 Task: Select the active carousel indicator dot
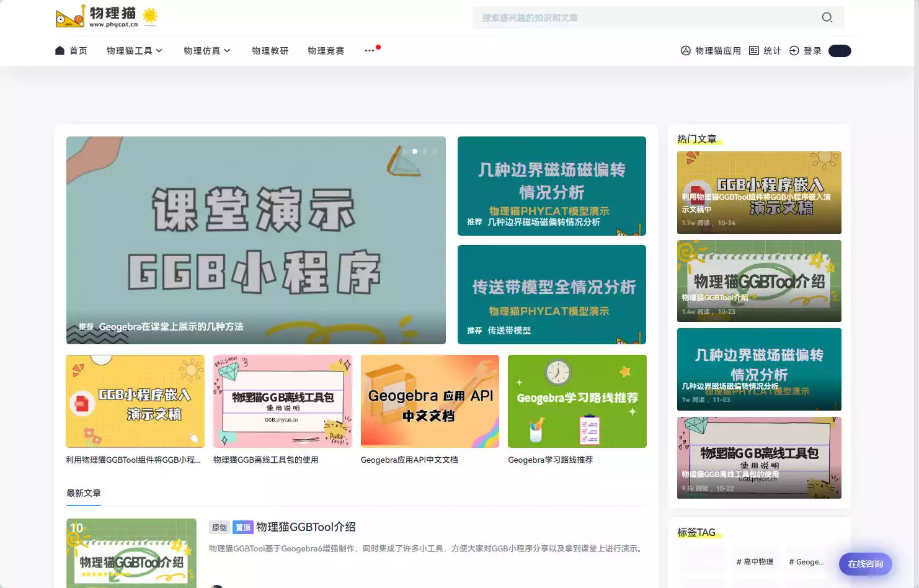[x=415, y=151]
